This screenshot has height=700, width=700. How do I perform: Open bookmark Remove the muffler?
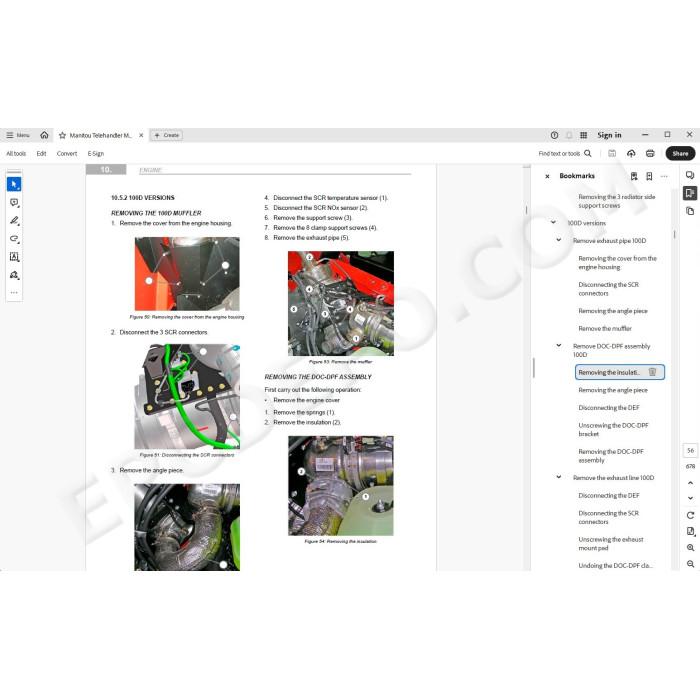[x=605, y=328]
